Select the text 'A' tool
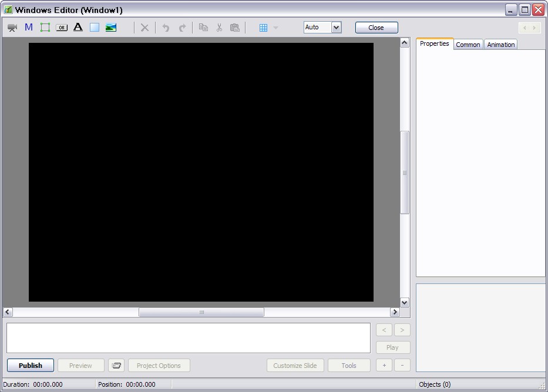 (78, 27)
